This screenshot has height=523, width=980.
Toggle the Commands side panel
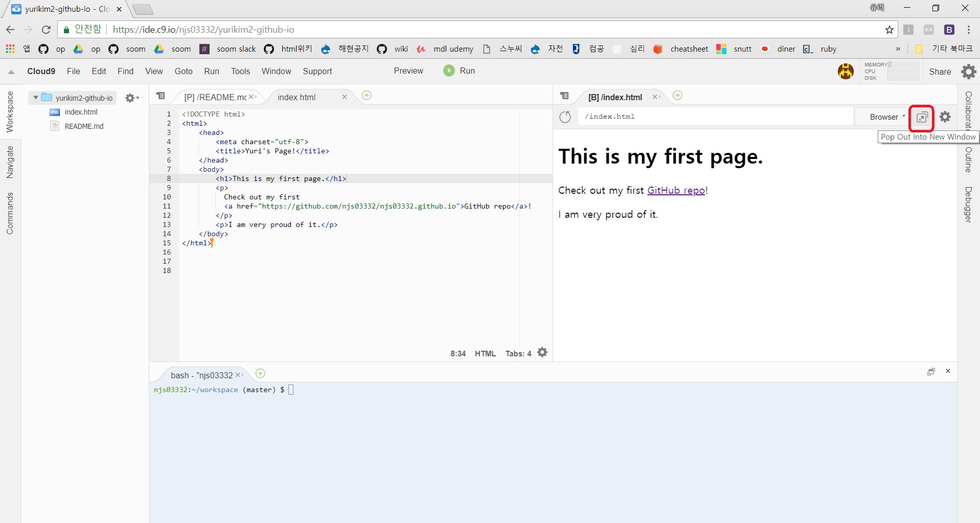pyautogui.click(x=10, y=214)
